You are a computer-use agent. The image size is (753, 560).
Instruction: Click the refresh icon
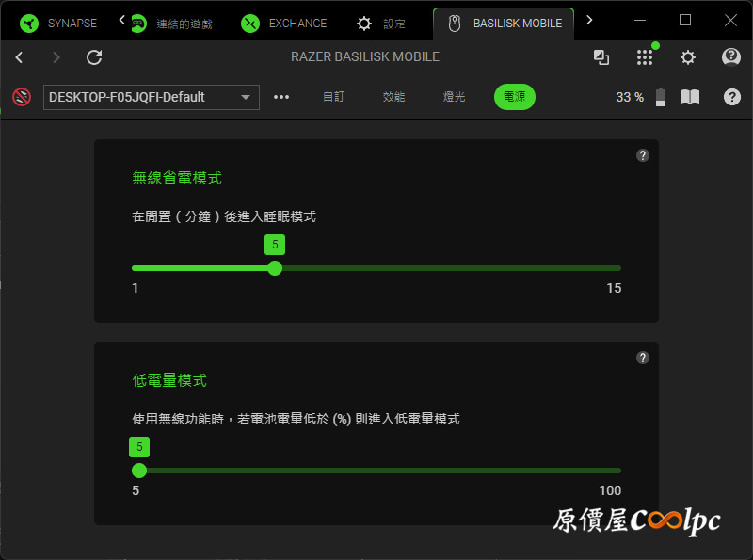click(94, 57)
